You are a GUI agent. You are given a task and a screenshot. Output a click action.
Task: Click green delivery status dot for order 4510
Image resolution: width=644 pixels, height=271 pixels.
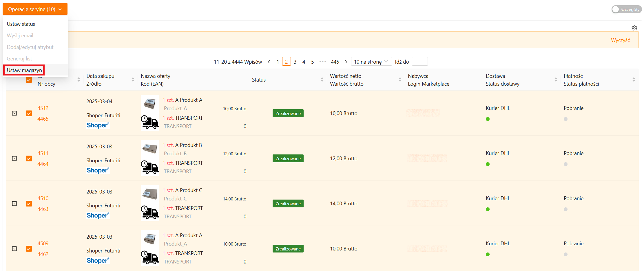[488, 209]
